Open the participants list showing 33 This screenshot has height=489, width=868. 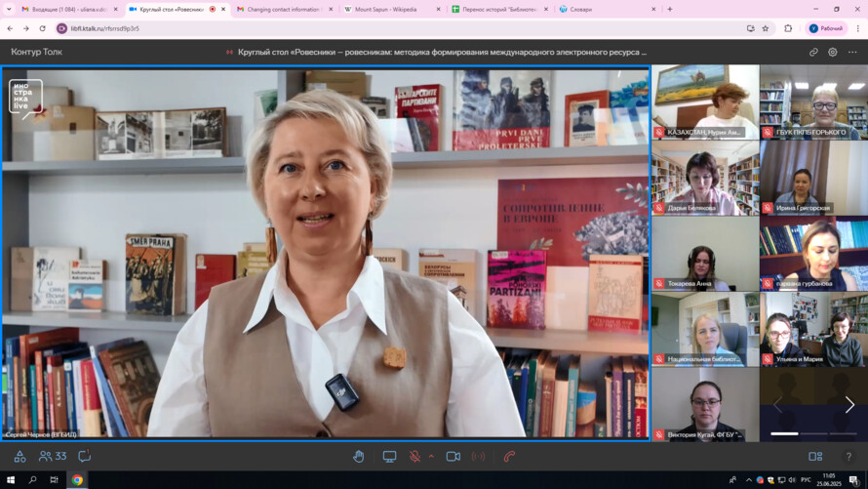[53, 457]
